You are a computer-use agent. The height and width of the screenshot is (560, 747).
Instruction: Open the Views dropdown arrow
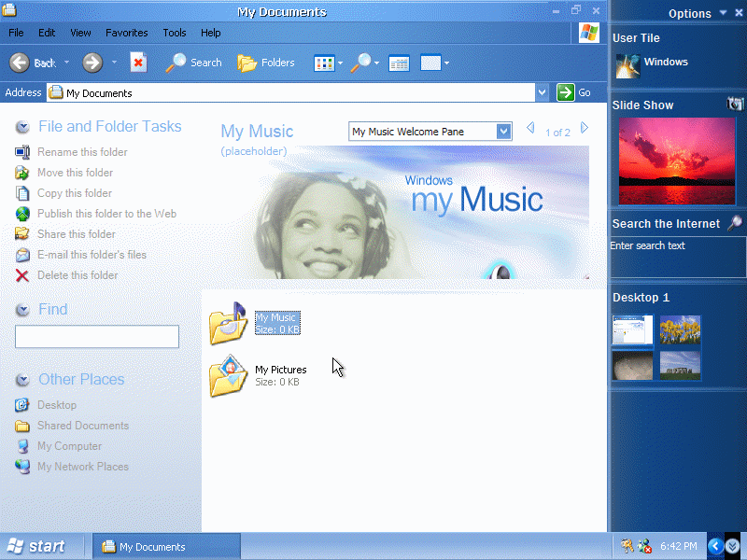340,63
